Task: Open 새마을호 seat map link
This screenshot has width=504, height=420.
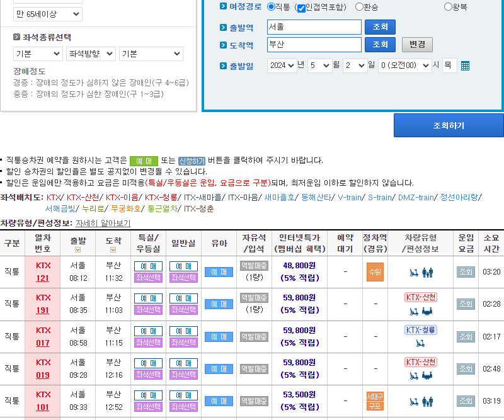Action: [x=279, y=197]
